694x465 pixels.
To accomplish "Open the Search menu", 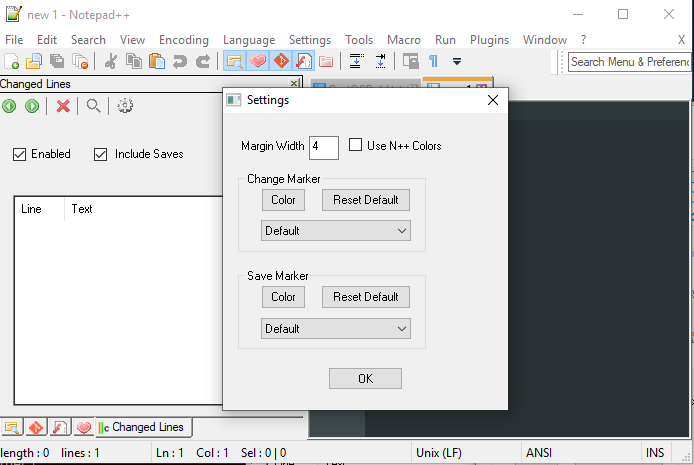I will pyautogui.click(x=88, y=40).
